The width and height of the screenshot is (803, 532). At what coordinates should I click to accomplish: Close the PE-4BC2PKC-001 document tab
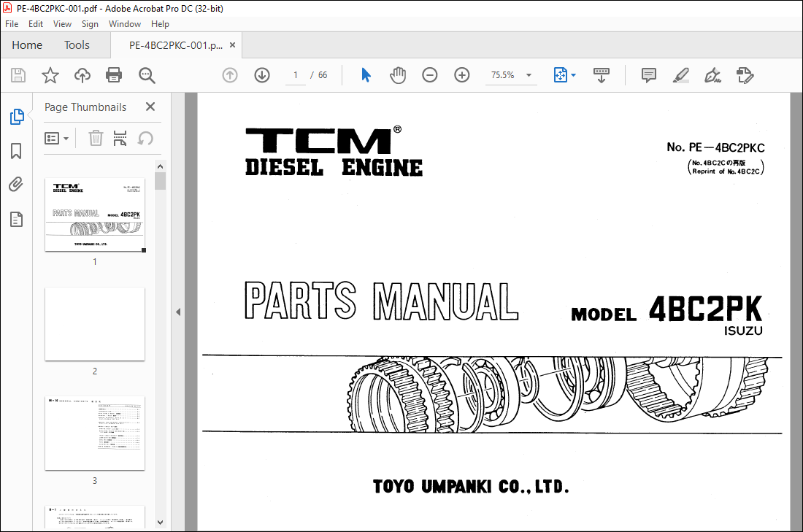(x=232, y=45)
